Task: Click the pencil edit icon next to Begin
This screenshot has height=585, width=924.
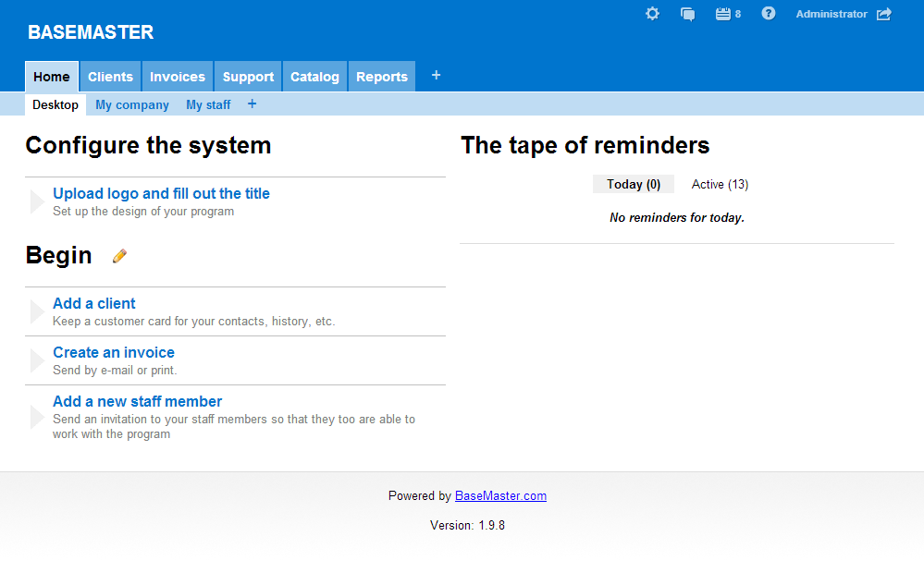Action: coord(119,256)
